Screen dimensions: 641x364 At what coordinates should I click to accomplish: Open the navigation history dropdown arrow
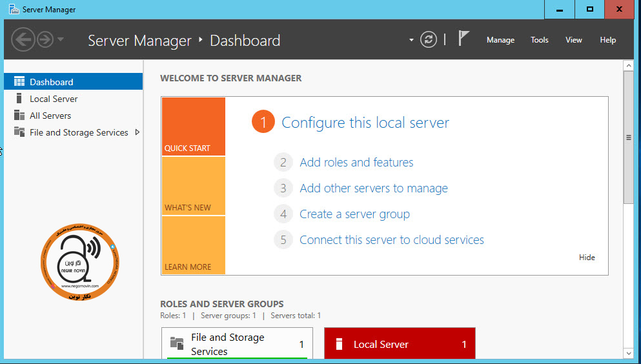click(x=61, y=39)
